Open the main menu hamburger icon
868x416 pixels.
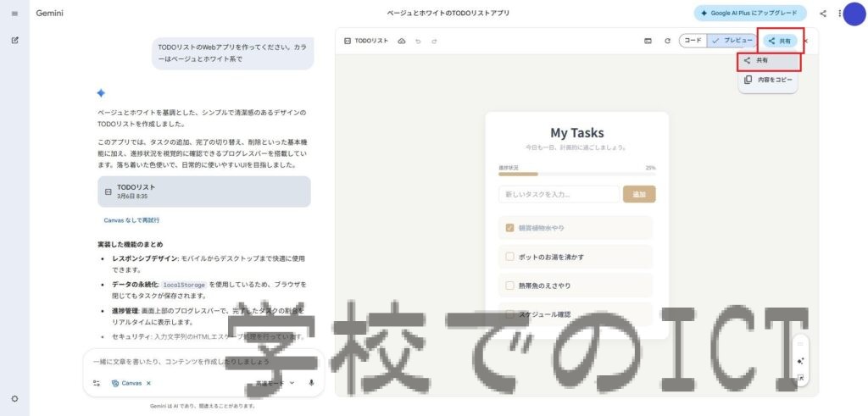click(14, 14)
